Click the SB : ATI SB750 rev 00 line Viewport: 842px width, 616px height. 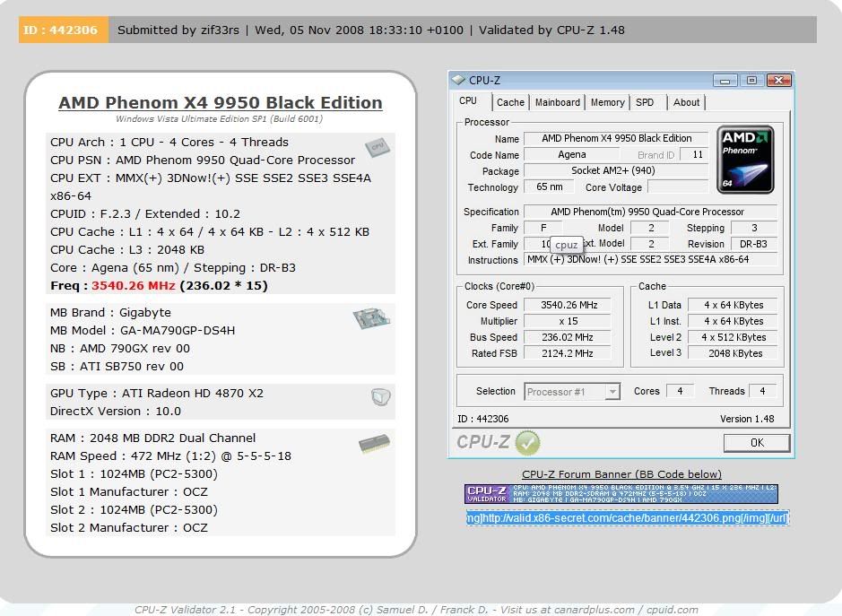(117, 366)
